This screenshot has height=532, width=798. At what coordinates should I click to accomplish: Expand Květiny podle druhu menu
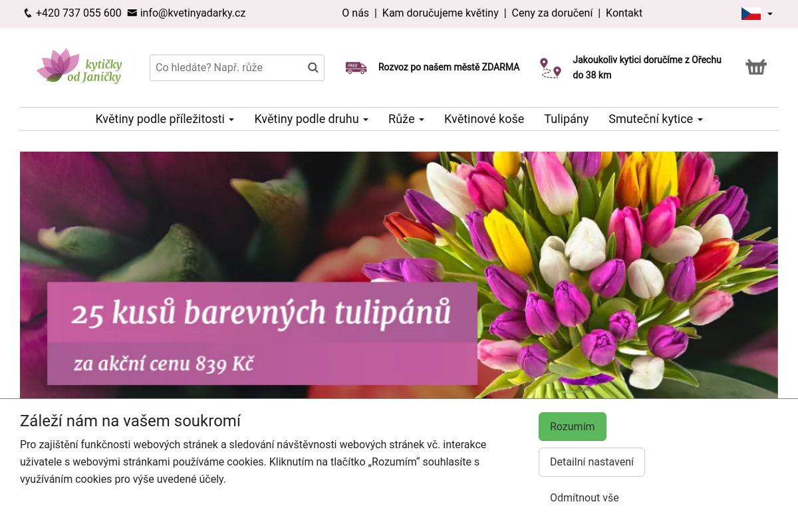pyautogui.click(x=311, y=119)
